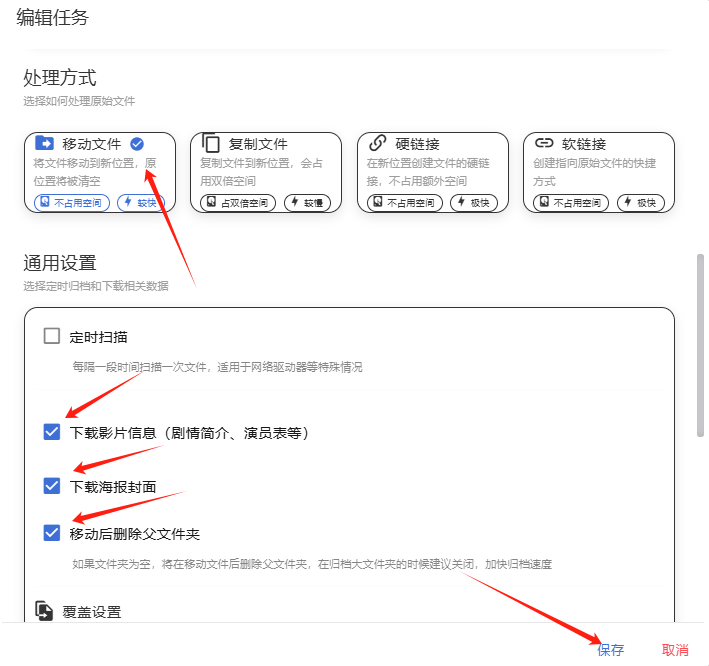Click the 复制文件 description 会占用双倍空间
709x666 pixels.
click(261, 172)
